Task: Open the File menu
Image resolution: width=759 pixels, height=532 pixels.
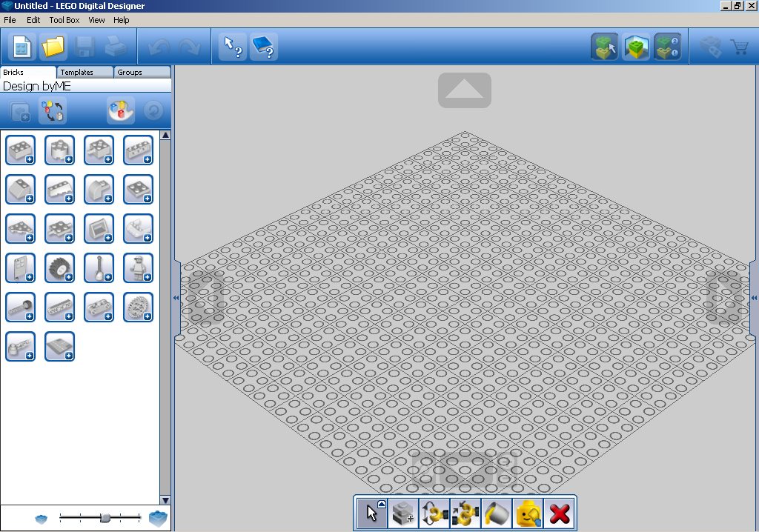Action: tap(10, 20)
